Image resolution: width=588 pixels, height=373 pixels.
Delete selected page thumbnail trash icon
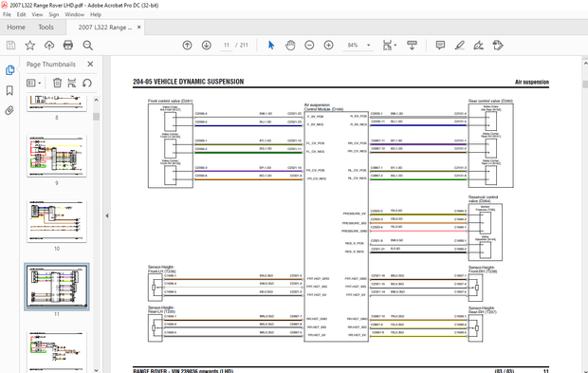[57, 83]
